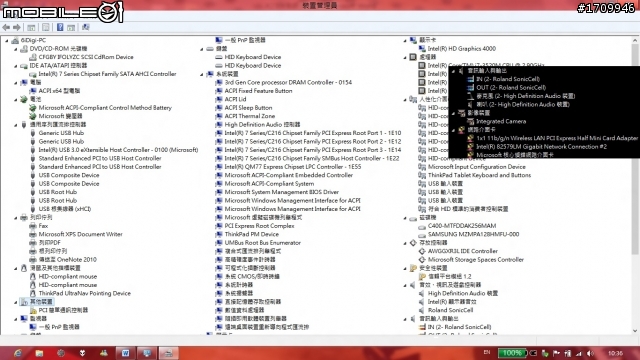
Task: Select the Intel(R) HD Graphics 4000 icon
Action: [x=422, y=49]
